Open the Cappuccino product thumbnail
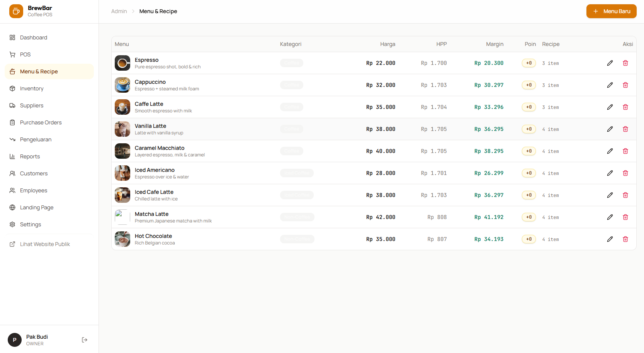This screenshot has height=353, width=644. coord(122,85)
